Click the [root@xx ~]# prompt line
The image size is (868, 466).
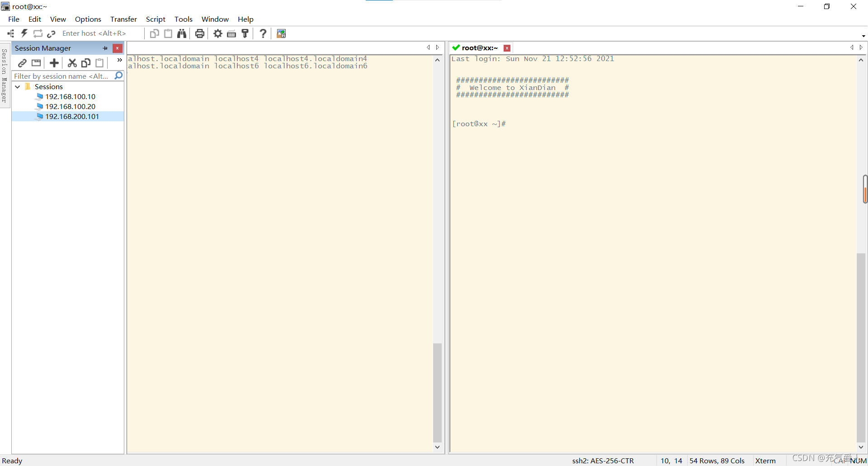pyautogui.click(x=479, y=124)
